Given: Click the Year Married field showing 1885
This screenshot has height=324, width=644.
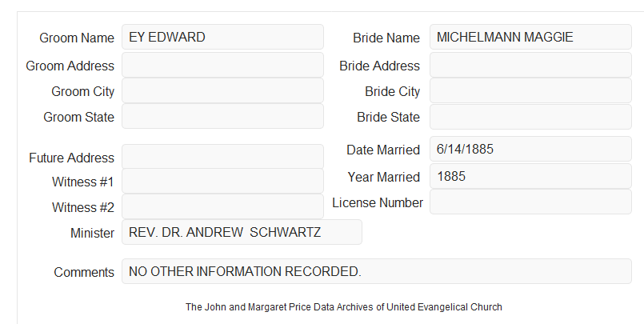Looking at the screenshot, I should point(530,176).
